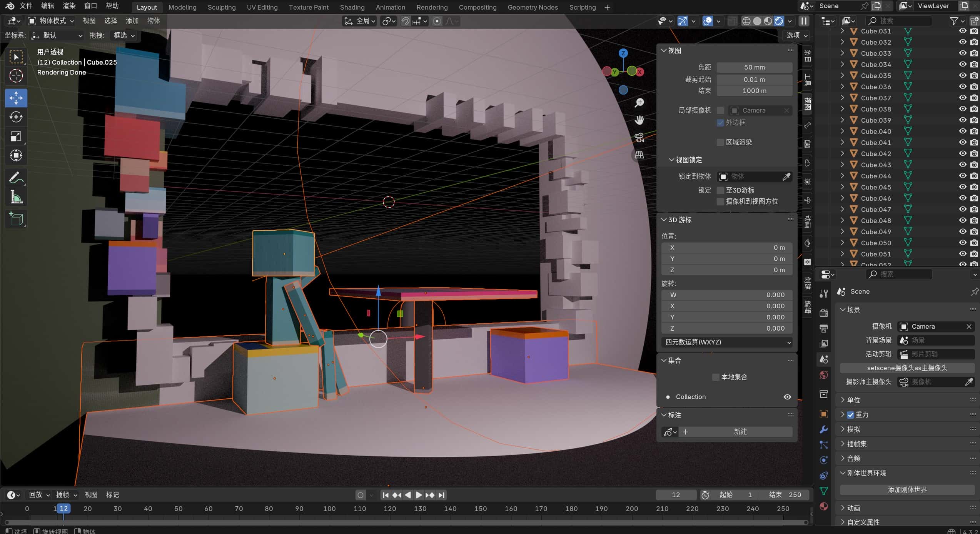Hide Cube.040 with eye icon
Image resolution: width=980 pixels, height=534 pixels.
coord(962,131)
